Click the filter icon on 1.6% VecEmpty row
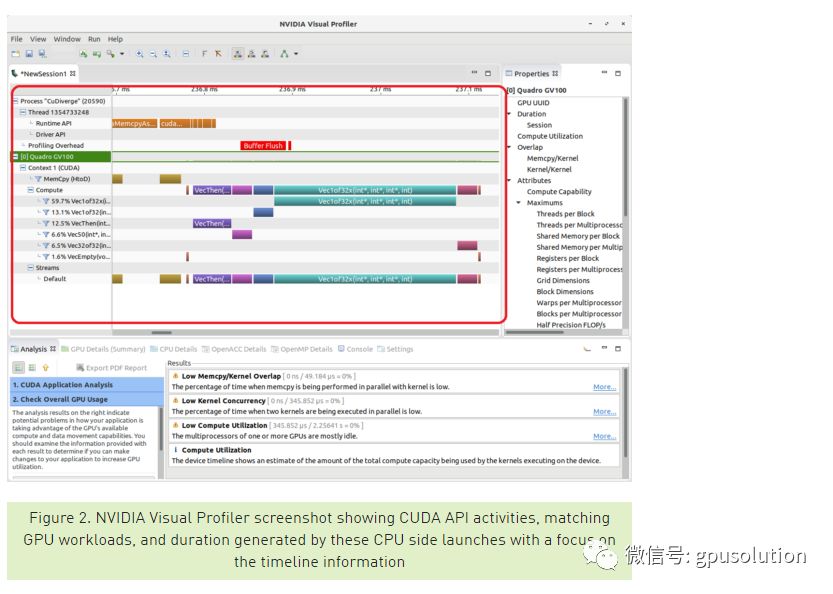This screenshot has height=594, width=833. pyautogui.click(x=46, y=257)
